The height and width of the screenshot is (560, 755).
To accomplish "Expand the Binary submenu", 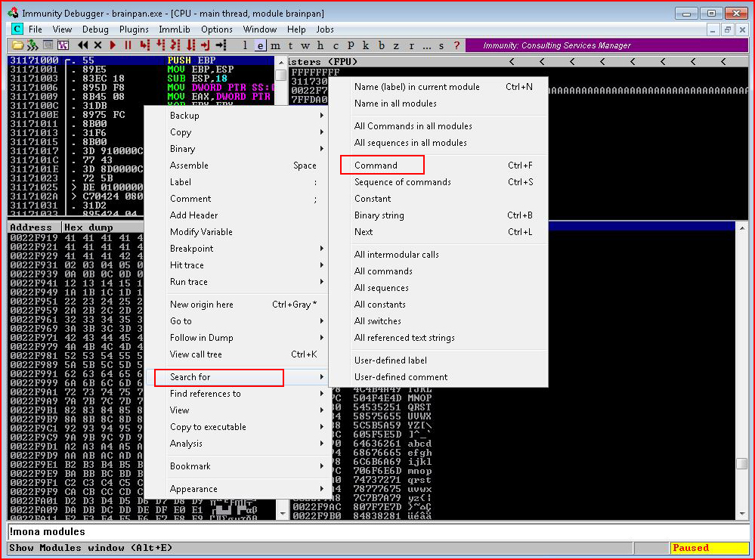I will coord(246,149).
